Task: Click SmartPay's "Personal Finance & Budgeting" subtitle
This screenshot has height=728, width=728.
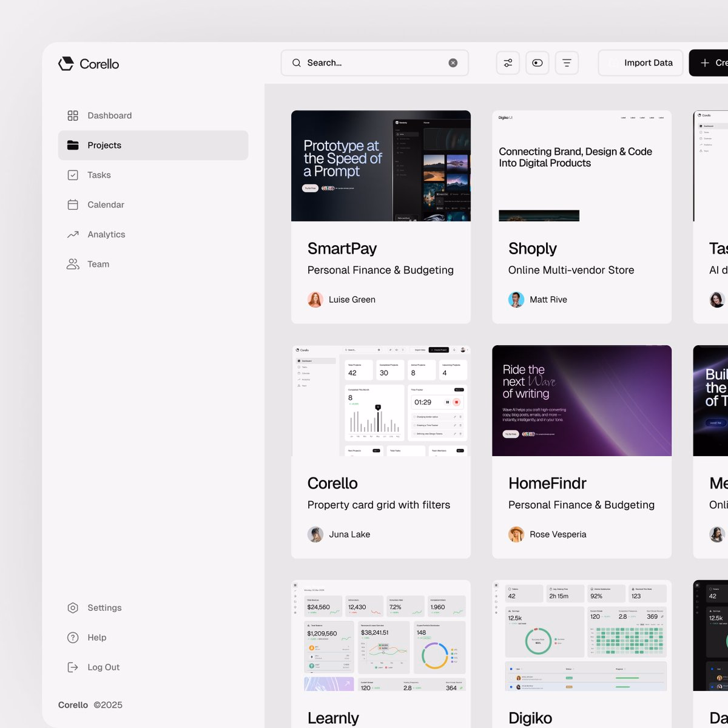Action: click(380, 270)
